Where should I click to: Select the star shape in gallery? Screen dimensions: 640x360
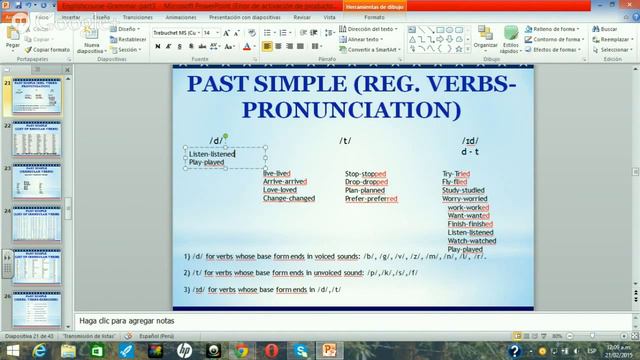pyautogui.click(x=459, y=49)
